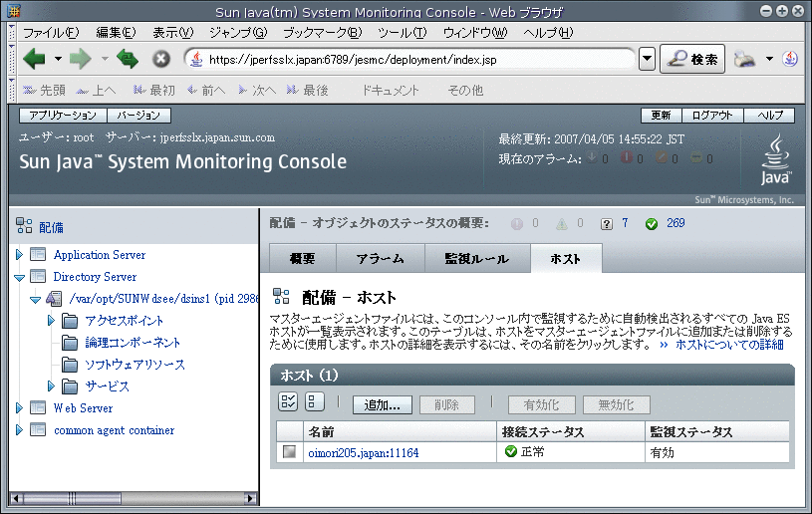This screenshot has width=812, height=514.
Task: Expand the Web Server node
Action: coord(19,407)
